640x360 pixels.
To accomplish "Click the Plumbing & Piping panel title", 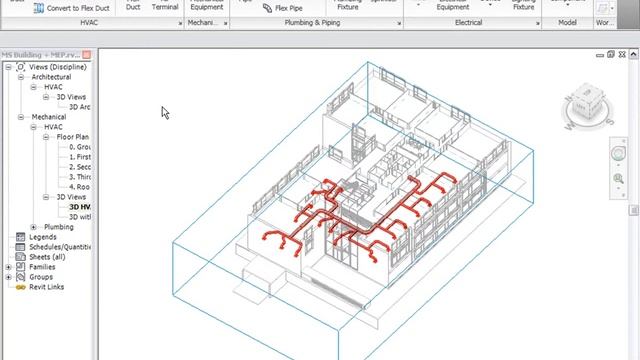I will point(312,23).
